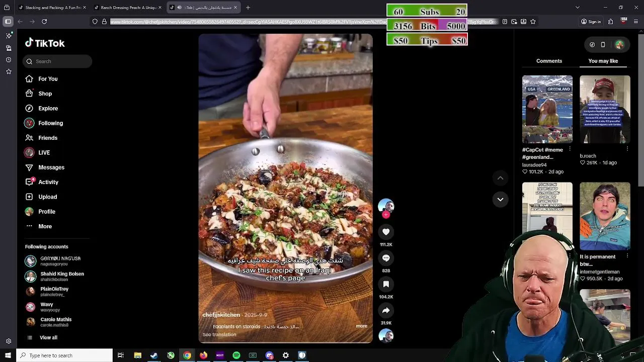This screenshot has width=644, height=362.
Task: Open reader view icon in address bar
Action: tap(505, 22)
